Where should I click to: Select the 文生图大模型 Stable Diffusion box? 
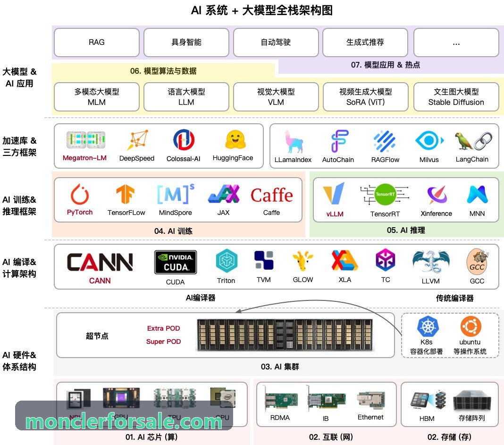tap(456, 97)
